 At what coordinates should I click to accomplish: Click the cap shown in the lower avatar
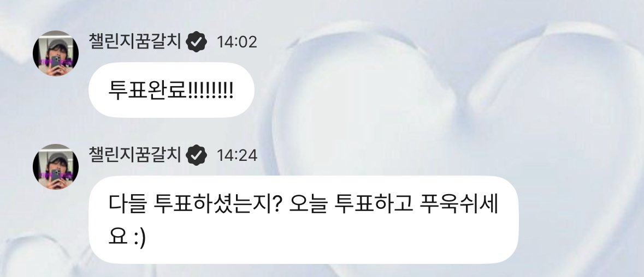pos(56,158)
